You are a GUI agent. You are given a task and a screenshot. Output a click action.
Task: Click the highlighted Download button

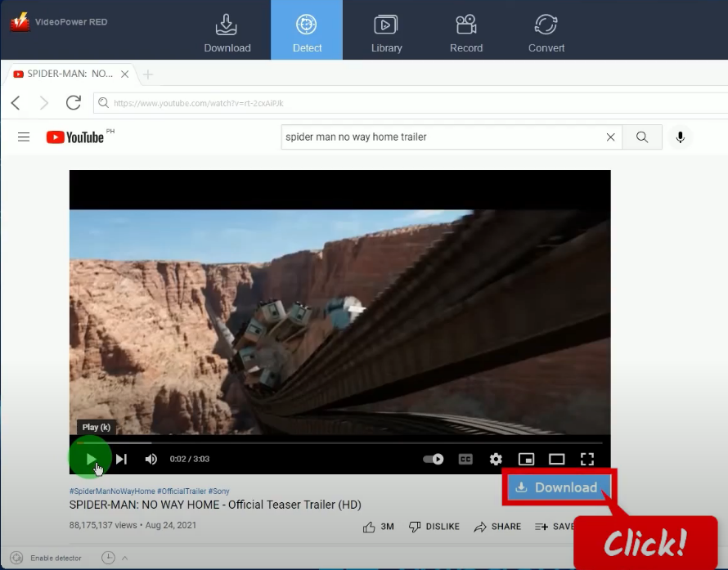(559, 486)
